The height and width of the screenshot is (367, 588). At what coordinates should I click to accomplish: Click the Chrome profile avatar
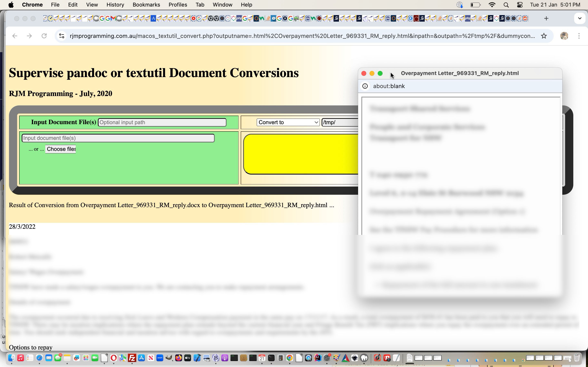click(564, 36)
